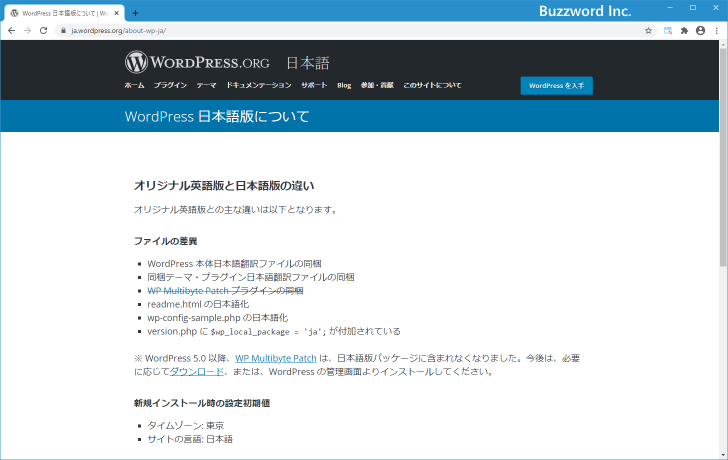Reload the page with the refresh icon
This screenshot has width=728, height=460.
[44, 31]
